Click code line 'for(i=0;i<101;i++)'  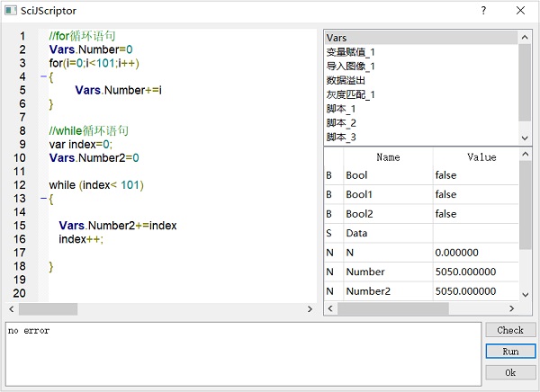coord(94,63)
